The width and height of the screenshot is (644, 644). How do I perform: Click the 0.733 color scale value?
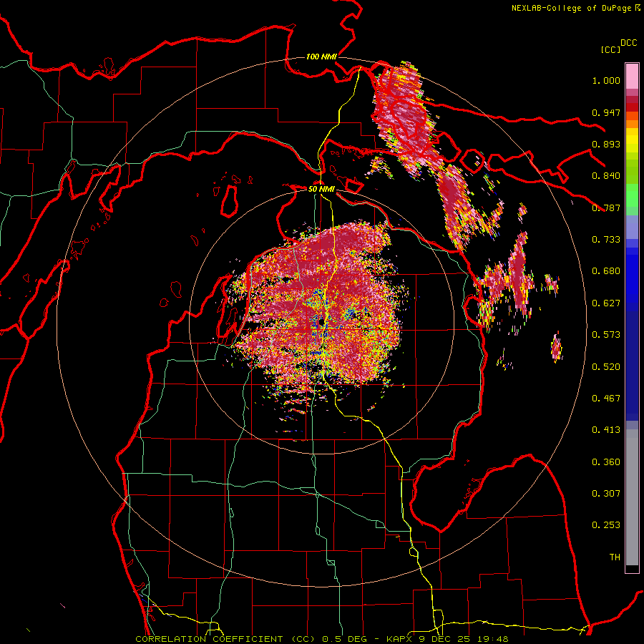point(606,240)
